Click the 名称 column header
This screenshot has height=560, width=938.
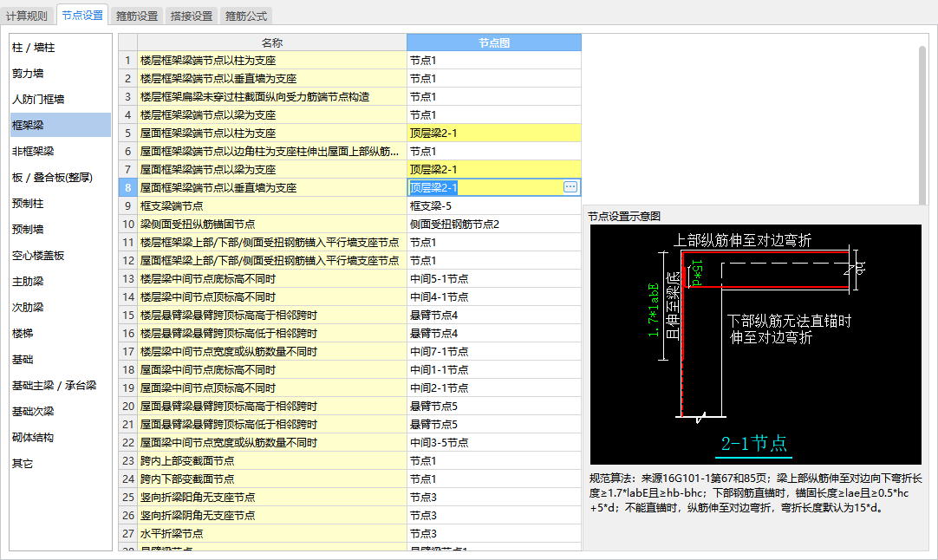(x=272, y=42)
